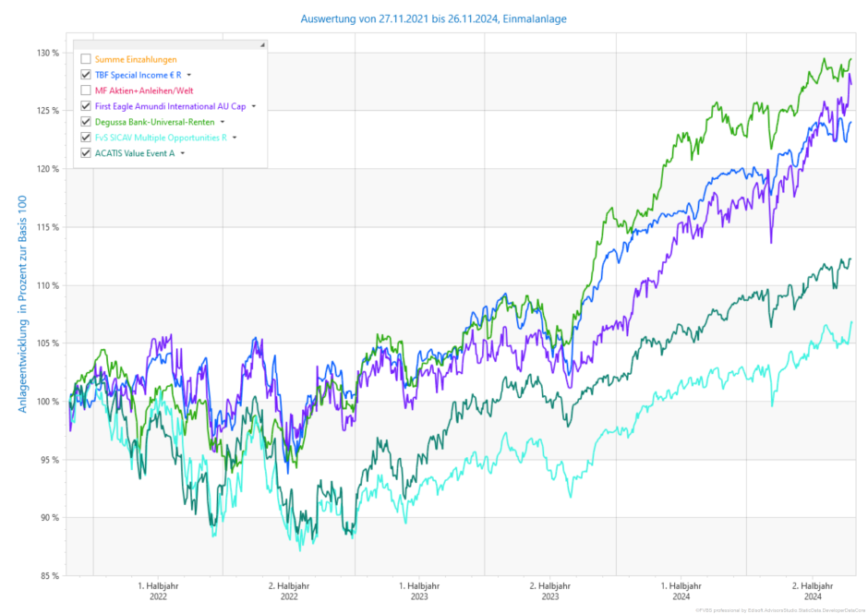The height and width of the screenshot is (614, 868).
Task: Click the legend panel's corner resize grip
Action: (262, 44)
